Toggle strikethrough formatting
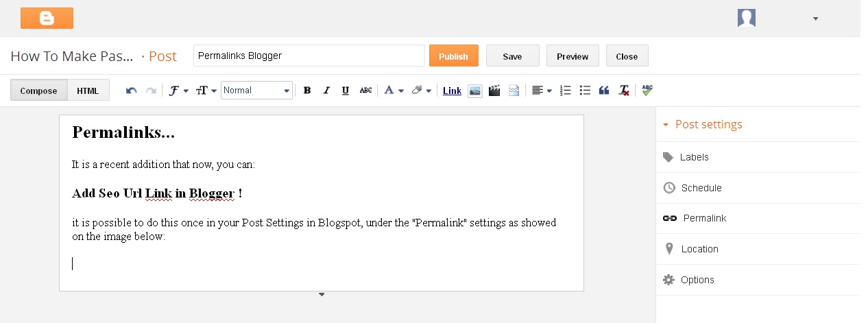 pyautogui.click(x=366, y=91)
